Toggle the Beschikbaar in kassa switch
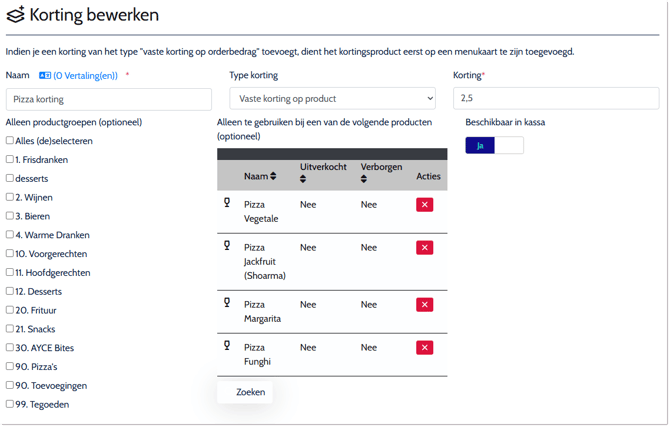 coord(494,145)
